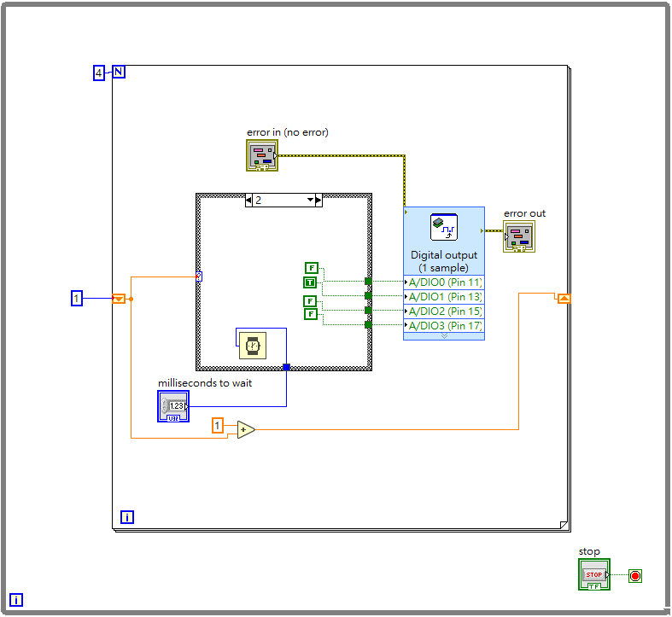This screenshot has height=617, width=672.
Task: Go to next case with right arrow
Action: tap(318, 200)
